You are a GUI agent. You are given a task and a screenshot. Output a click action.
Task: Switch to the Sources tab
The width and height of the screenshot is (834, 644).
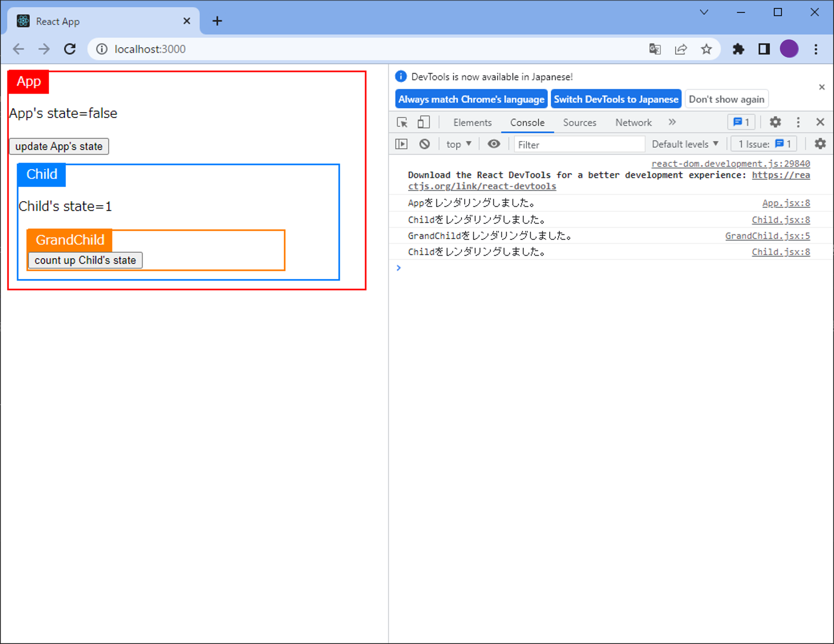(579, 123)
